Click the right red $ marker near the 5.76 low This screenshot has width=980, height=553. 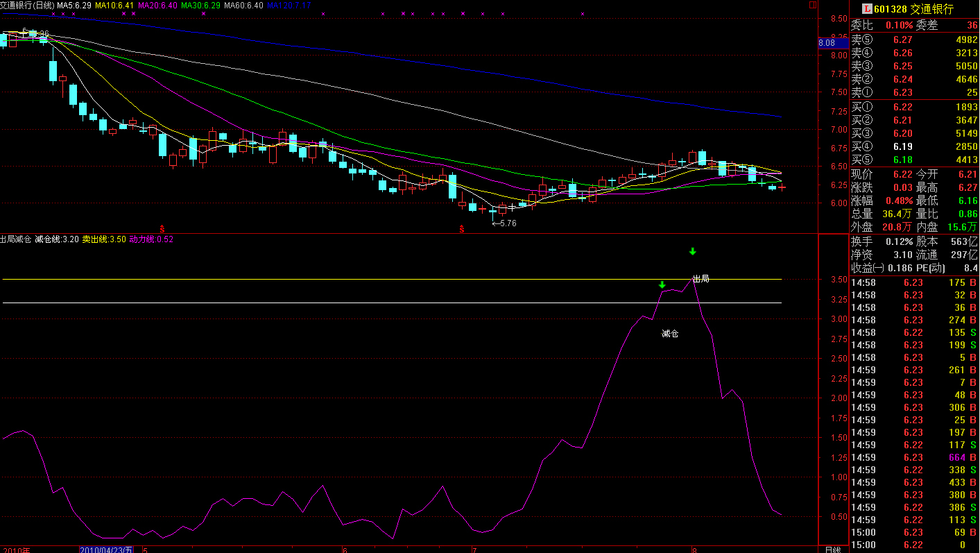[461, 228]
